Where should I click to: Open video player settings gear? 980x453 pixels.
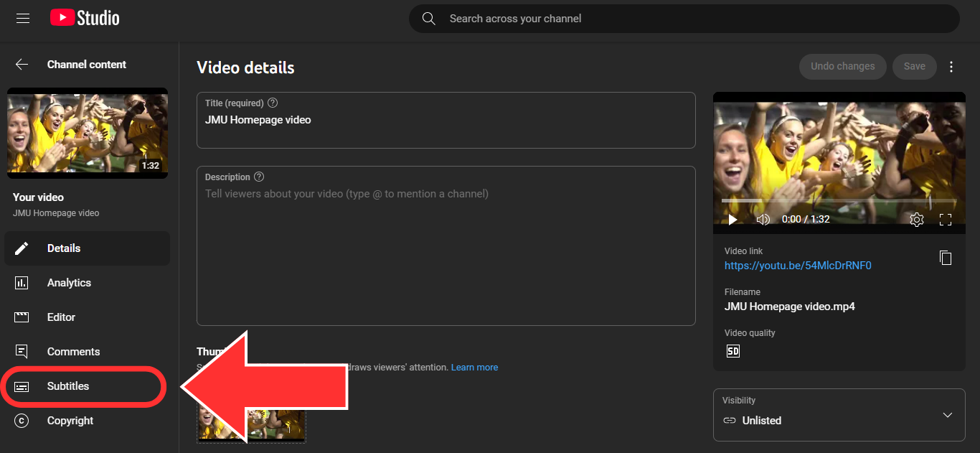click(916, 220)
